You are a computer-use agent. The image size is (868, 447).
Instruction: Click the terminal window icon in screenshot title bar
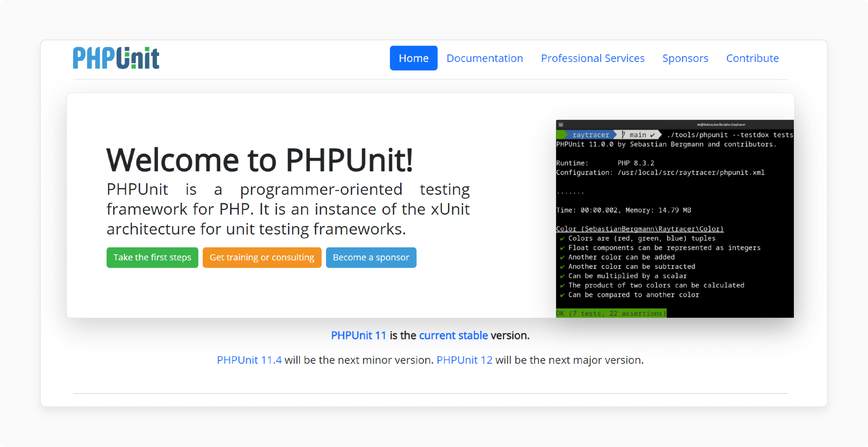561,125
